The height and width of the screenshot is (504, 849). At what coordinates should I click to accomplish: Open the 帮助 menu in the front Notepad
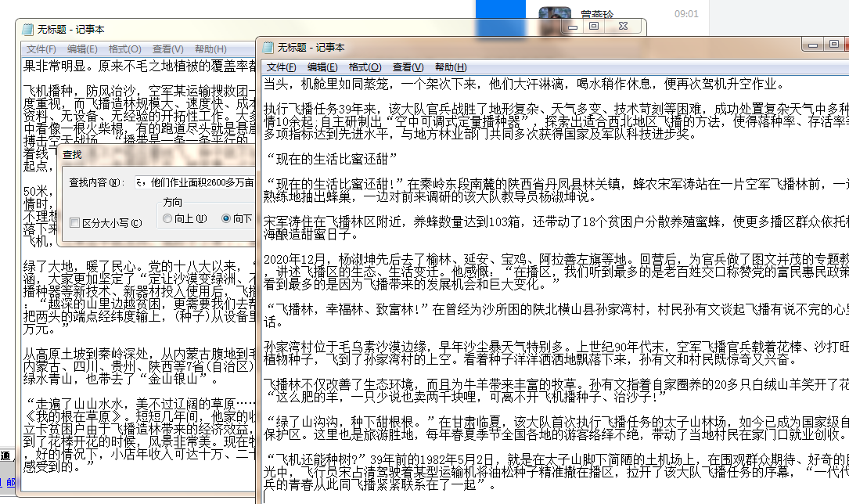click(x=450, y=67)
